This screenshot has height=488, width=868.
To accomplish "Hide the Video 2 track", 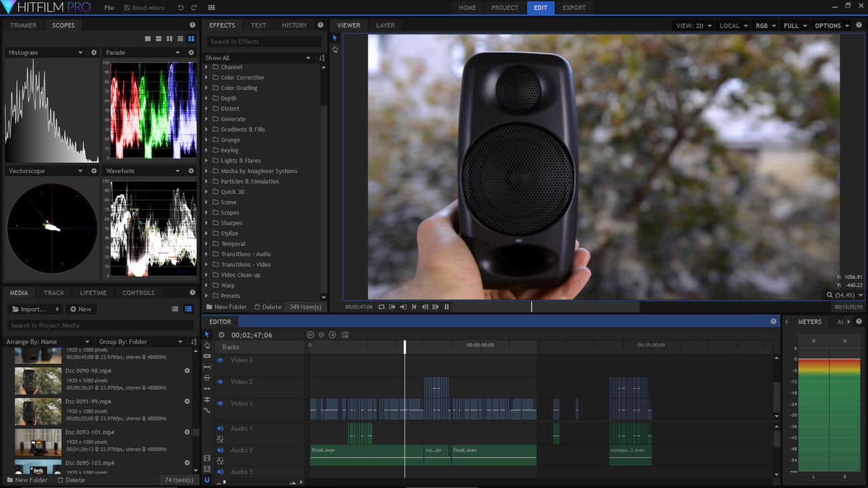I will 219,382.
